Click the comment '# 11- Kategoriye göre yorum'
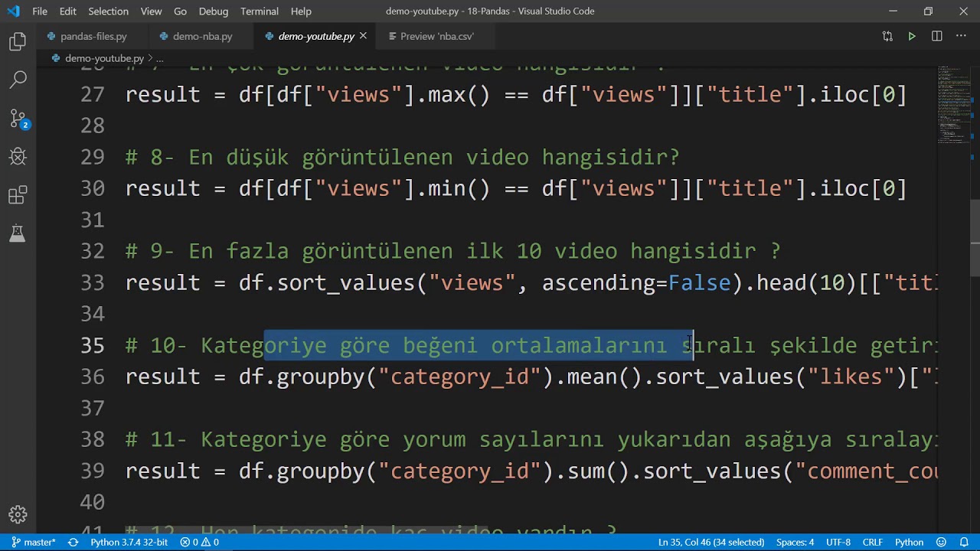Image resolution: width=980 pixels, height=551 pixels. click(296, 440)
